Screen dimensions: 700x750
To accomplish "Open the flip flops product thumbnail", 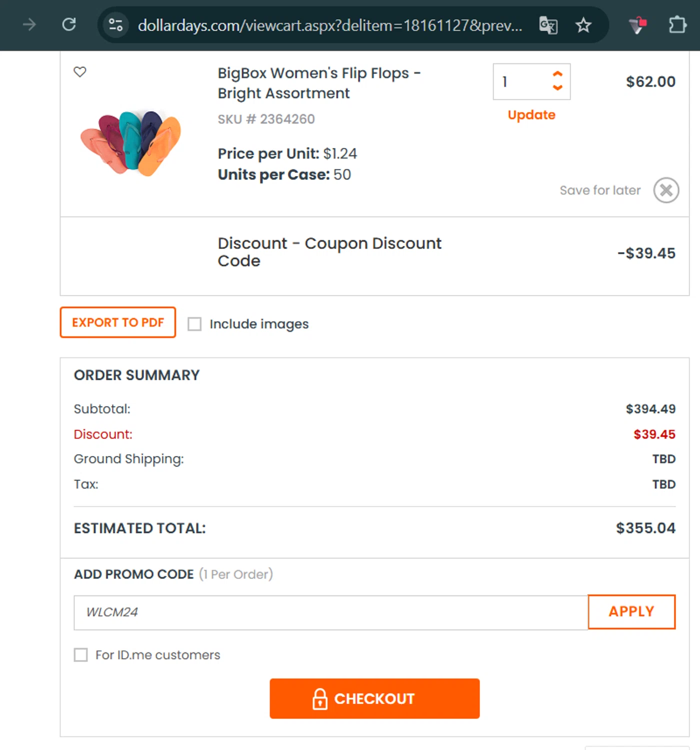I will click(131, 142).
